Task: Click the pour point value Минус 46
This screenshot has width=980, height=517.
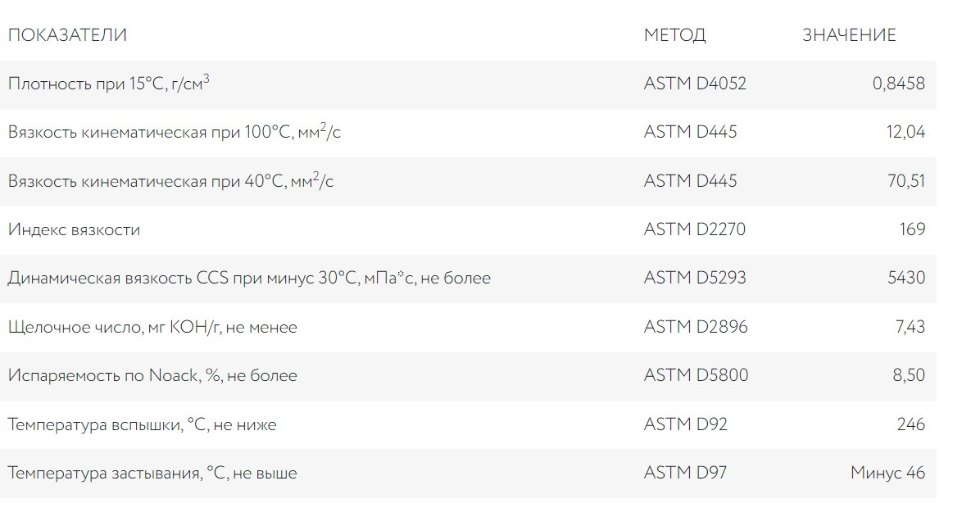Action: point(887,474)
